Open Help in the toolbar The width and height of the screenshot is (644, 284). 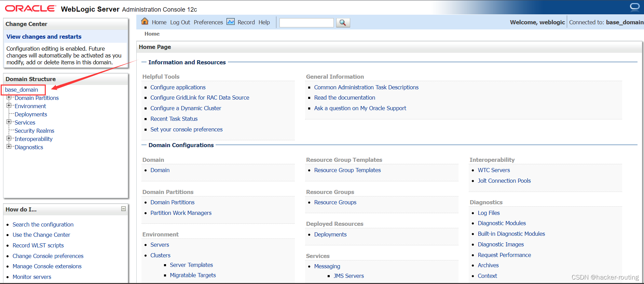coord(264,22)
